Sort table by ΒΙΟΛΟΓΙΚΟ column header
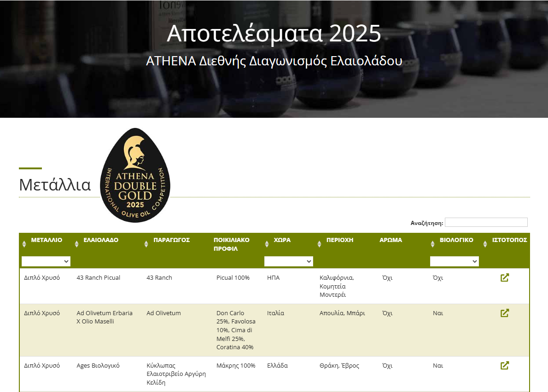The width and height of the screenshot is (548, 392). 456,240
